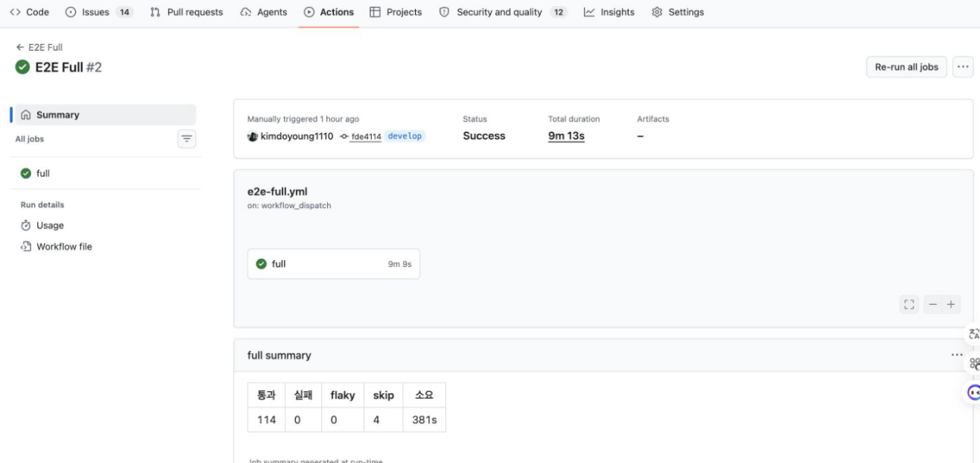
Task: Go back to E2E Full workflow
Action: [x=39, y=47]
